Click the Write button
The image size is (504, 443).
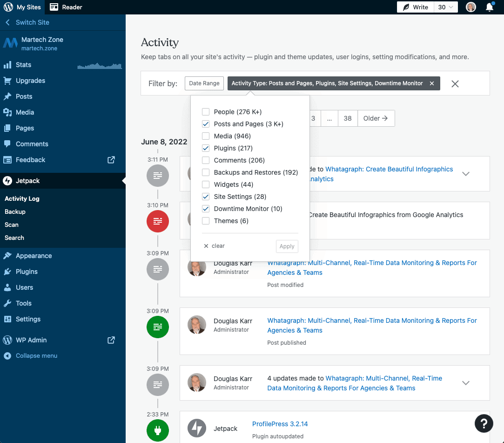(415, 7)
